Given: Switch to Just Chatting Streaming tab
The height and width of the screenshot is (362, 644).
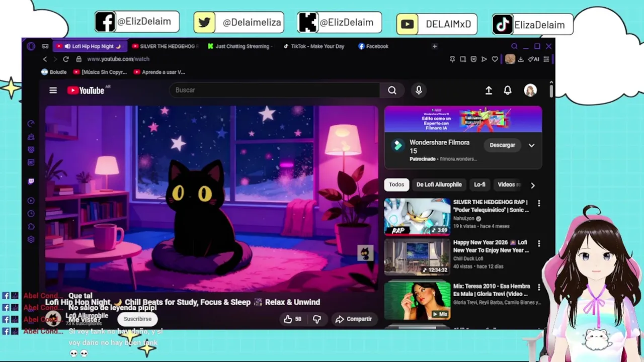Looking at the screenshot, I should (240, 46).
